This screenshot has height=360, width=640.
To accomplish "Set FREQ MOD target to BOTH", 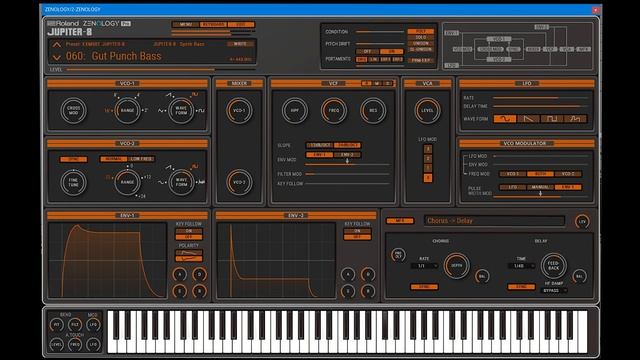I will click(540, 174).
